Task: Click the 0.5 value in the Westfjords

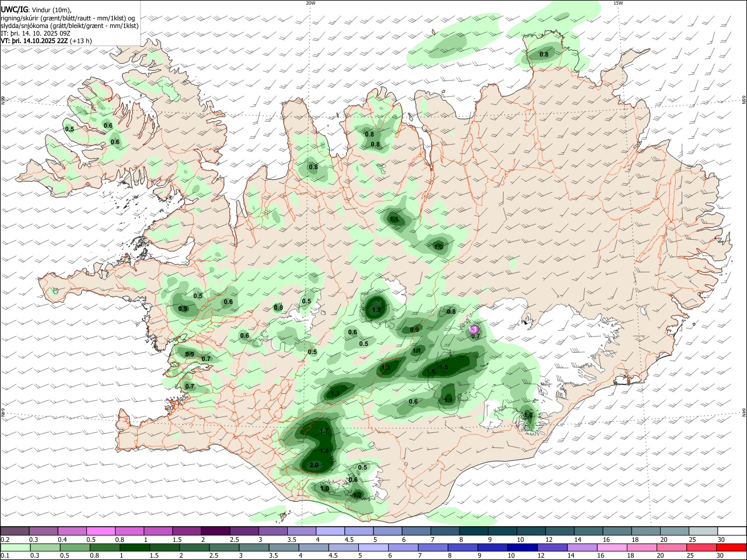Action: [x=69, y=129]
